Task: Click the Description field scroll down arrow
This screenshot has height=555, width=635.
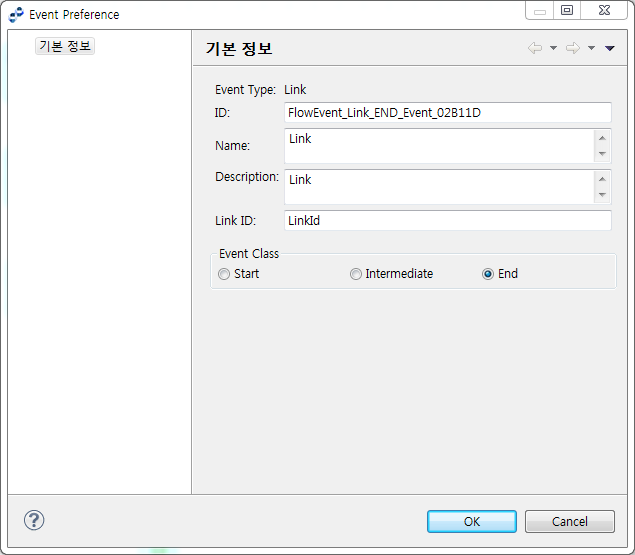Action: pyautogui.click(x=601, y=195)
